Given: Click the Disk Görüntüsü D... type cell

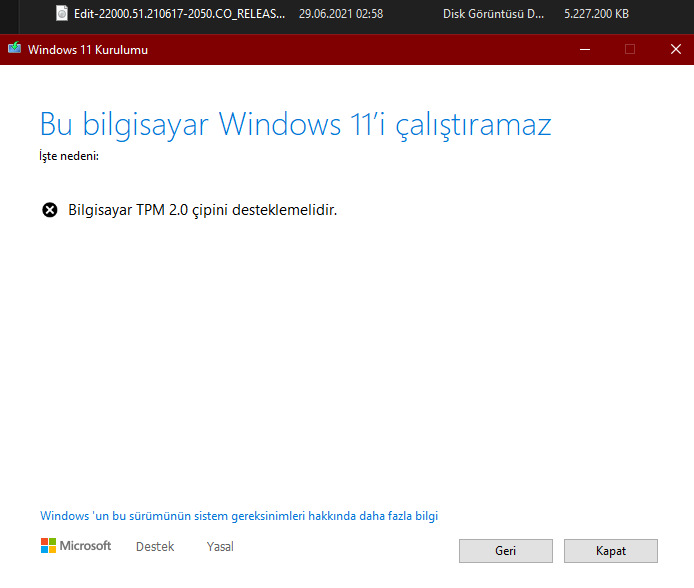Looking at the screenshot, I should pyautogui.click(x=494, y=14).
